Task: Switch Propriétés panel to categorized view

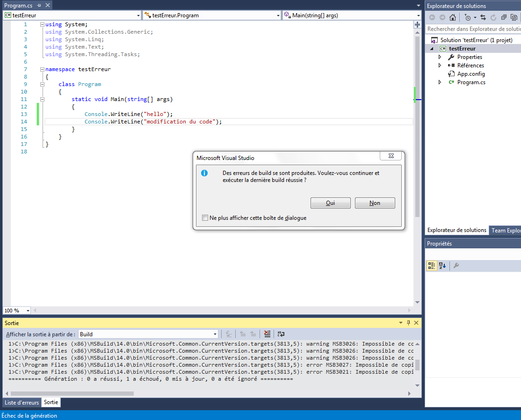Action: [431, 266]
